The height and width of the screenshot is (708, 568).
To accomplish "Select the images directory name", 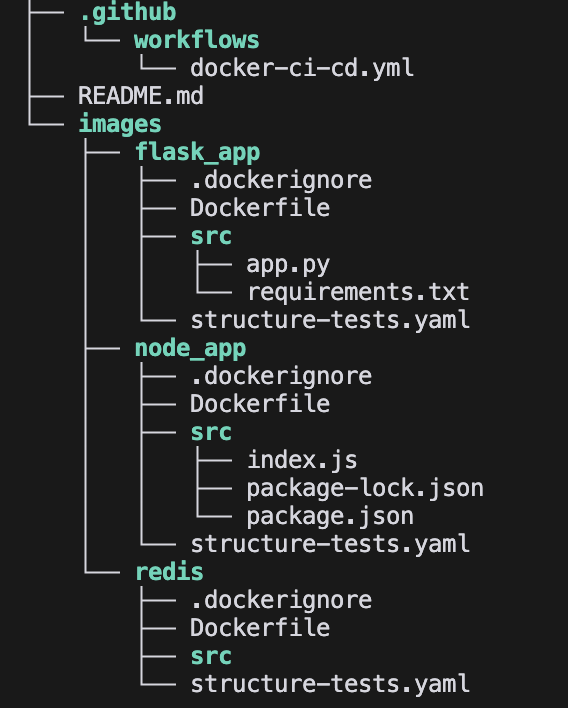I will 120,124.
